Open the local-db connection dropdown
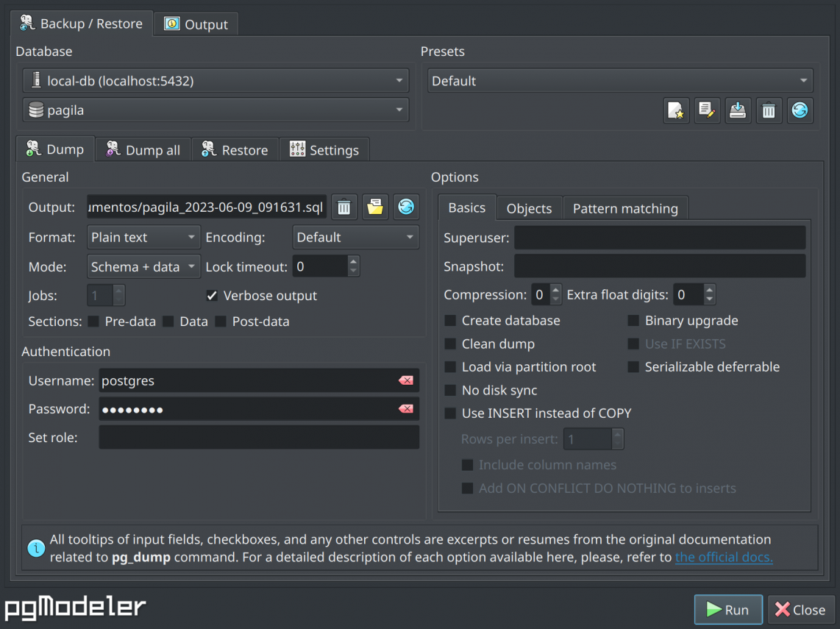The height and width of the screenshot is (629, 840). [216, 80]
